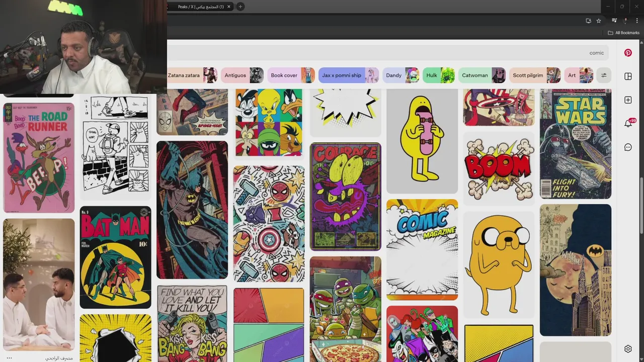Open The Road Runner comic pin
The height and width of the screenshot is (362, 644).
point(39,158)
